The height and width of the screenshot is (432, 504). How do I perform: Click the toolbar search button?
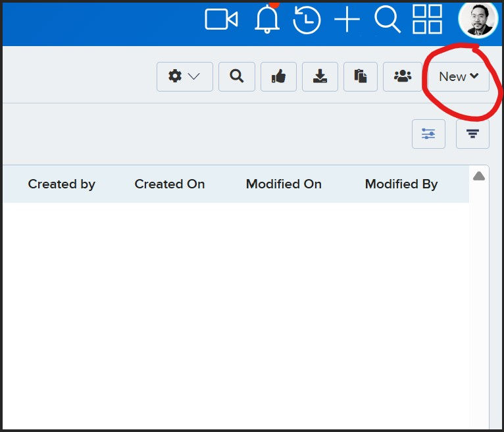click(237, 76)
